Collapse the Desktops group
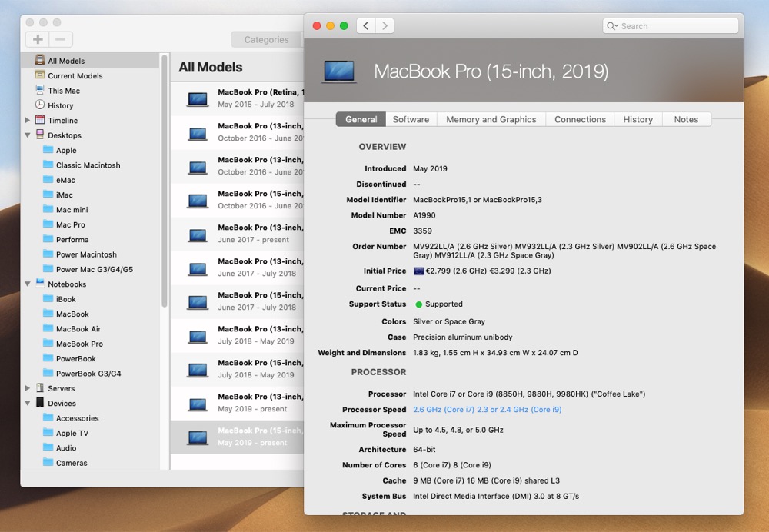The width and height of the screenshot is (769, 532). point(28,135)
